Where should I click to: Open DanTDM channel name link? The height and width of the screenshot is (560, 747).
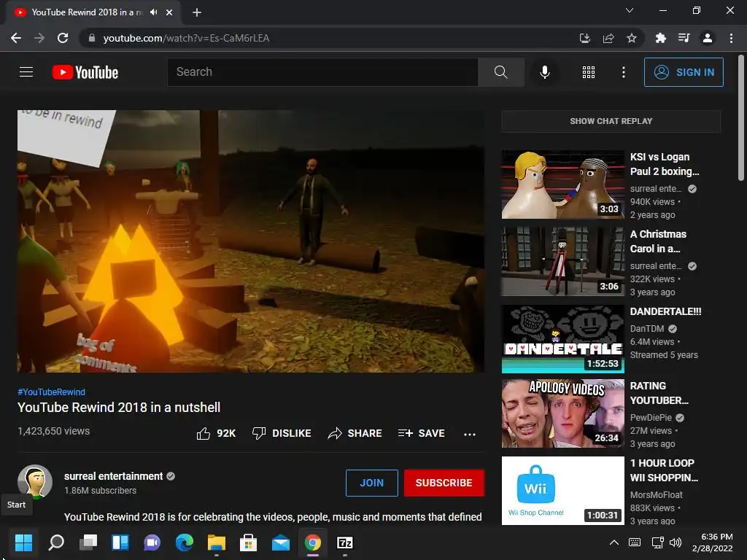click(647, 329)
